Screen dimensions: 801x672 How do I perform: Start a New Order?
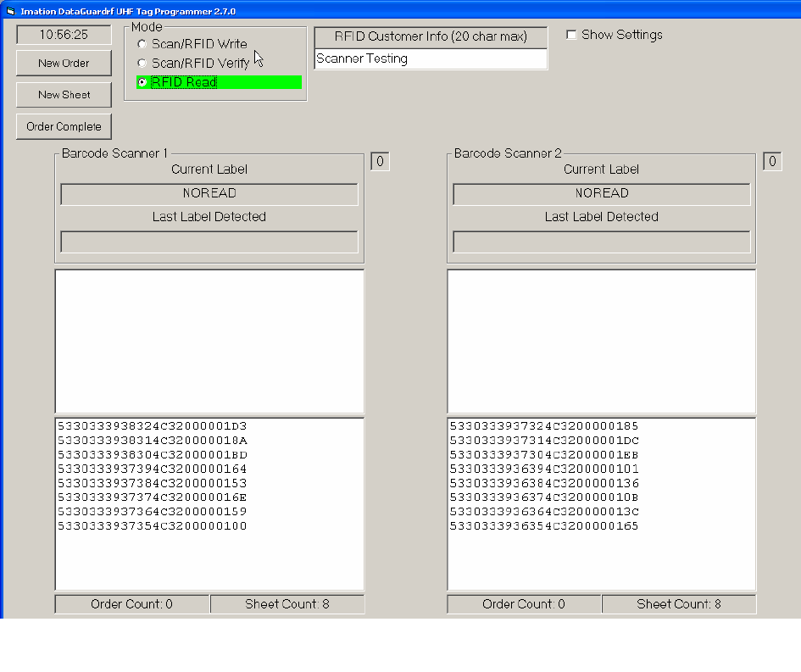[64, 64]
